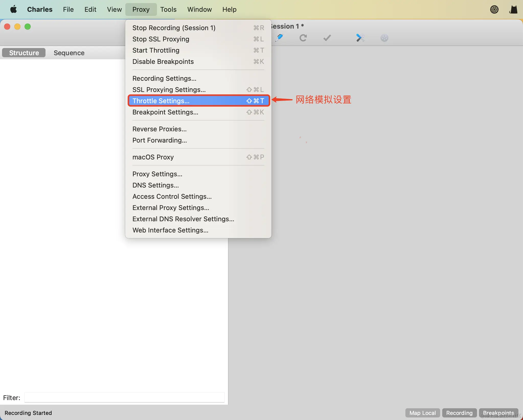523x420 pixels.
Task: Open the Tools screwdriver and wrench icon
Action: 360,38
